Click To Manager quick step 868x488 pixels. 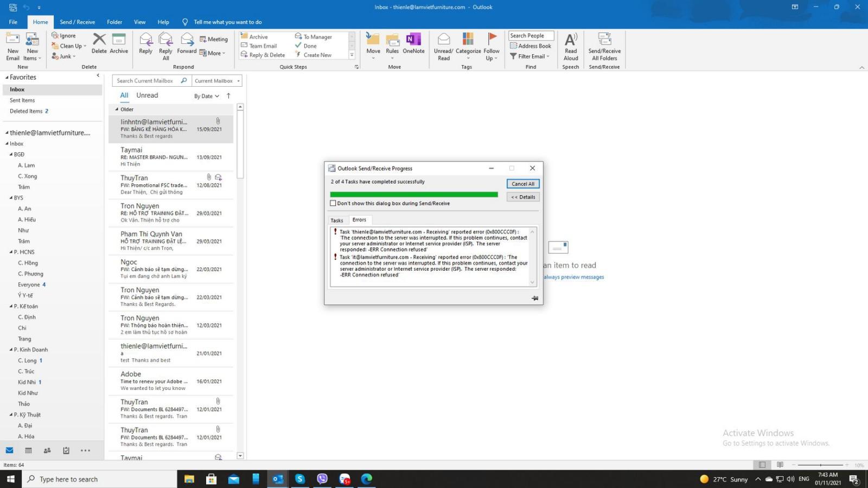point(314,37)
